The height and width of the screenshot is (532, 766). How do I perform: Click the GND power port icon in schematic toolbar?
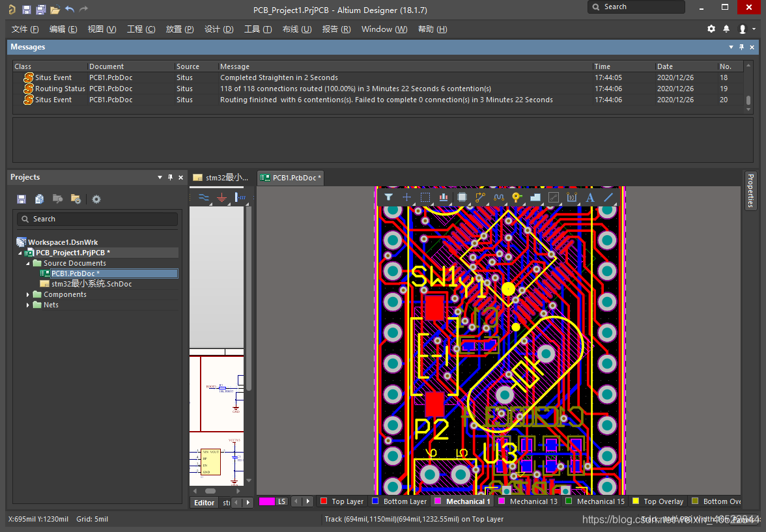click(x=221, y=197)
